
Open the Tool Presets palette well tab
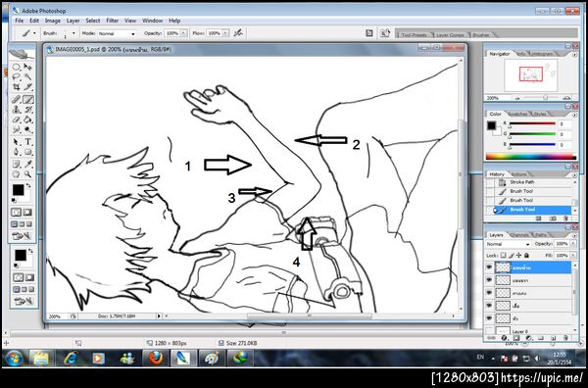[x=415, y=35]
